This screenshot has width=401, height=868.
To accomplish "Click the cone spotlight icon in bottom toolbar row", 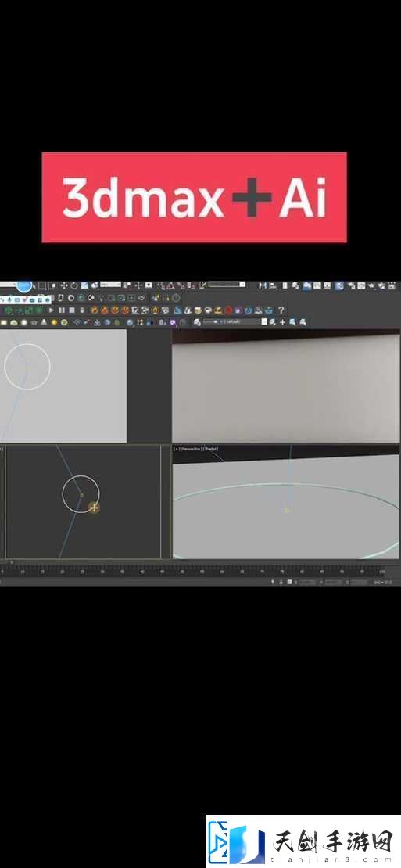I will click(44, 322).
